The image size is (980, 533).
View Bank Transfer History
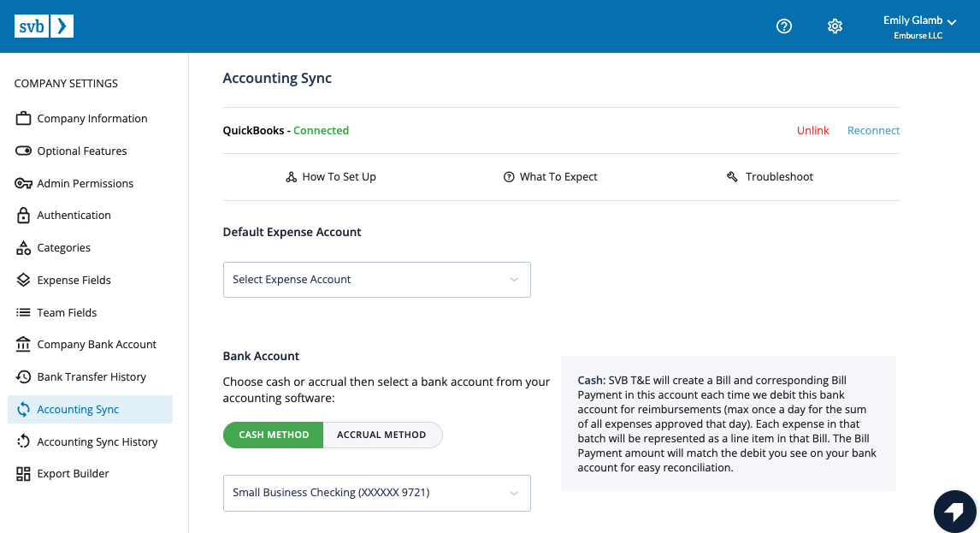point(92,376)
